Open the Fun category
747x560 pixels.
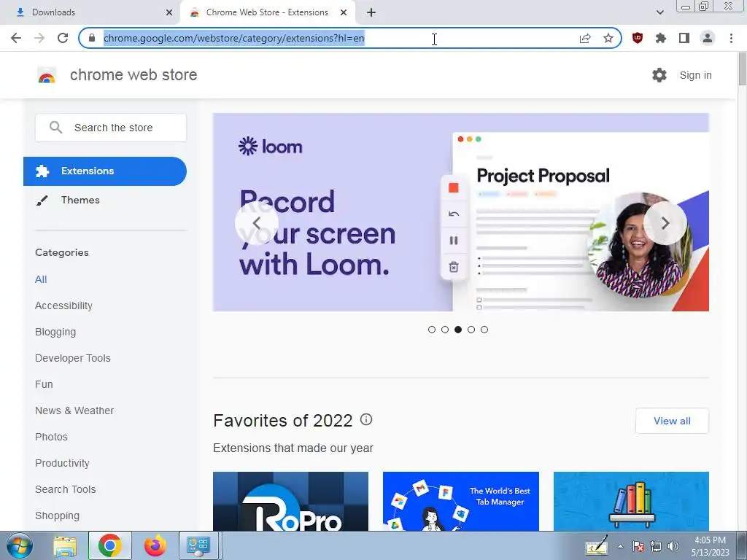coord(44,384)
